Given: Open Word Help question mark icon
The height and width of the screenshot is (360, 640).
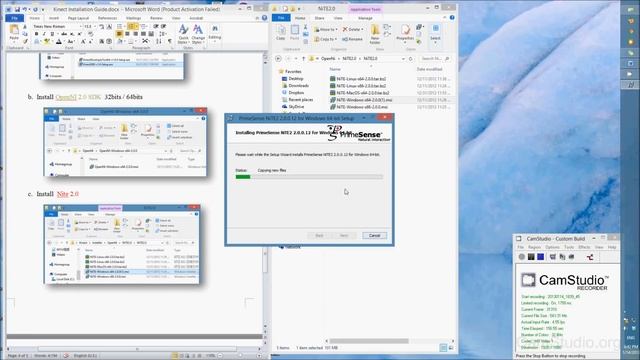Looking at the screenshot, I should (x=264, y=18).
